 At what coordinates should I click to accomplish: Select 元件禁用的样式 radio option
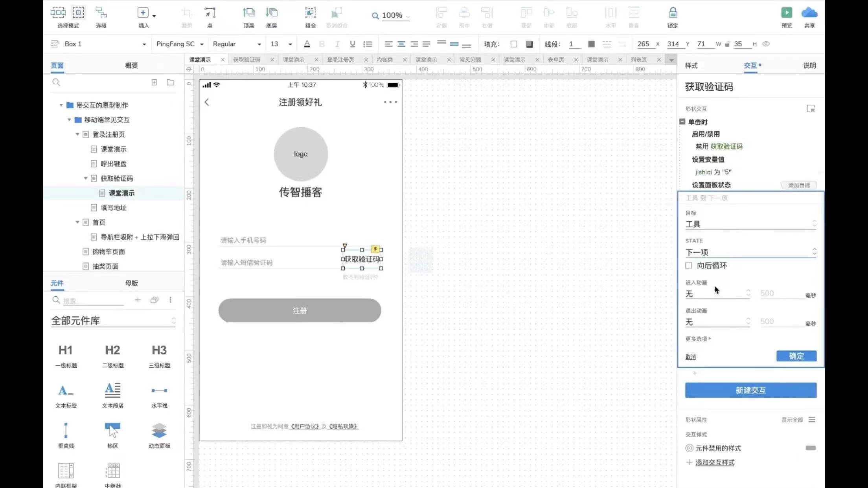[689, 448]
